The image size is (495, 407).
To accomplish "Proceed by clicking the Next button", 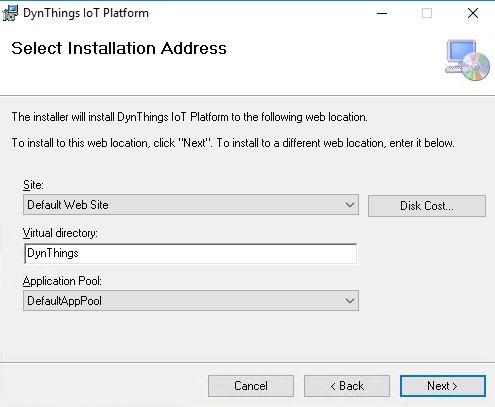I will (443, 386).
